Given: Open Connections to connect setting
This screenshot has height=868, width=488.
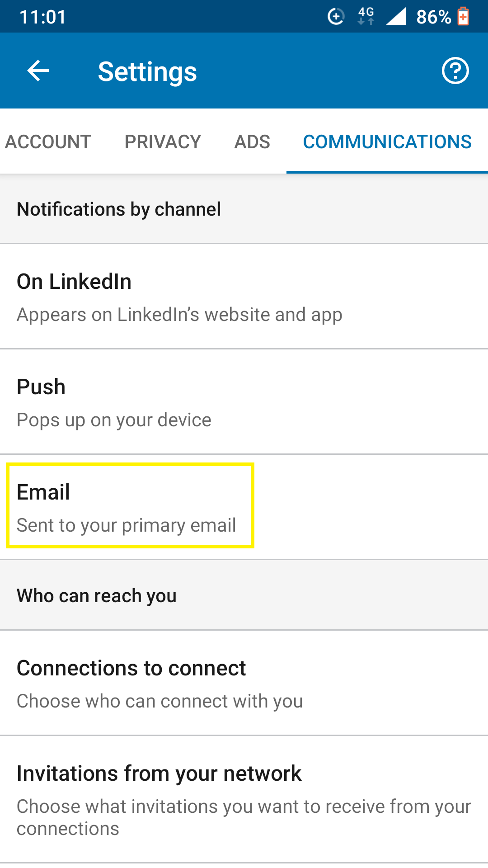Looking at the screenshot, I should (x=244, y=683).
